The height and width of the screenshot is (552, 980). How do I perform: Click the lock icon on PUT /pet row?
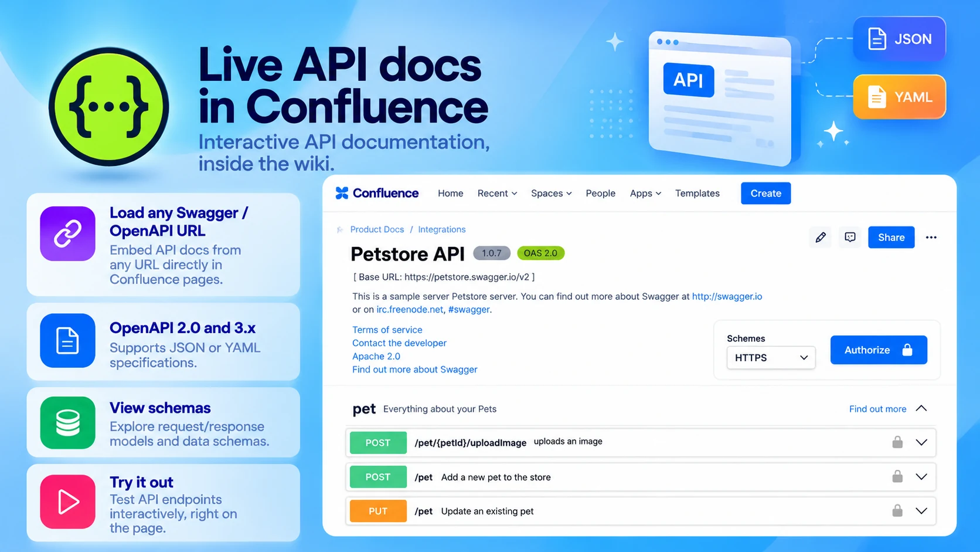coord(897,510)
